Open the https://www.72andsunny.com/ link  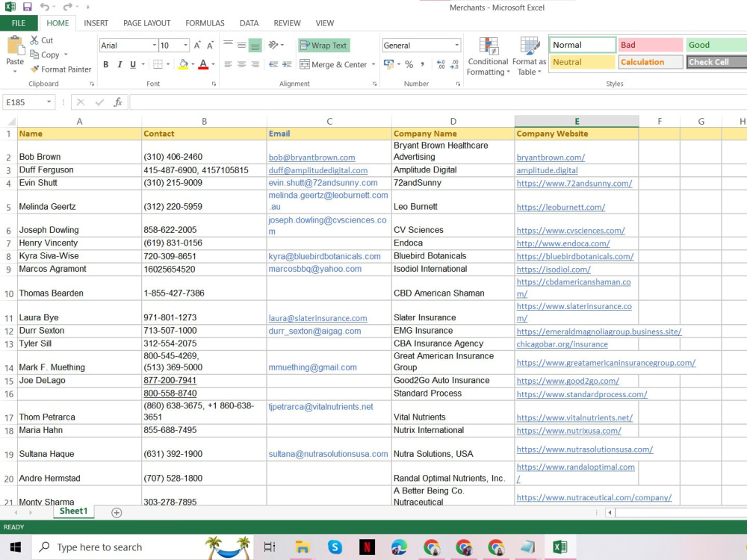point(574,184)
